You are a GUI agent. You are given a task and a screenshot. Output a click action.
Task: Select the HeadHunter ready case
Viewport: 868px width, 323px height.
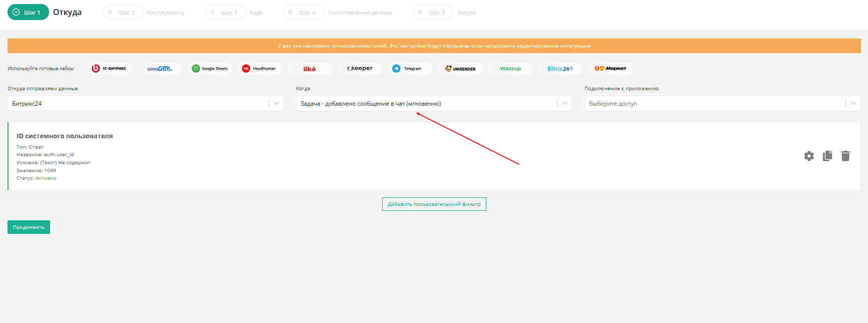[x=260, y=69]
